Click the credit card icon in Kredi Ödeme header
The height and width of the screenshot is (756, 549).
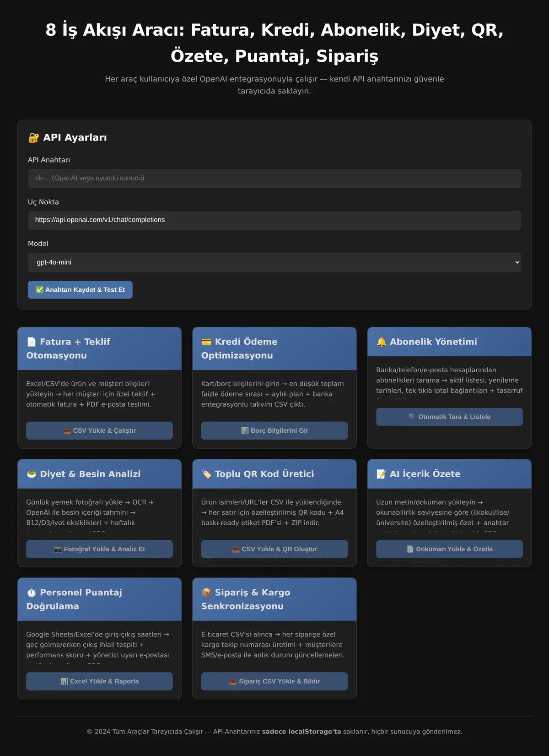(206, 342)
